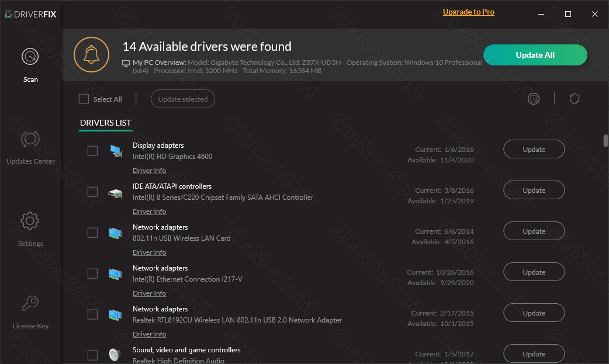This screenshot has height=364, width=609.
Task: Update the Realtek RTL8192CU adapter driver
Action: pyautogui.click(x=534, y=313)
